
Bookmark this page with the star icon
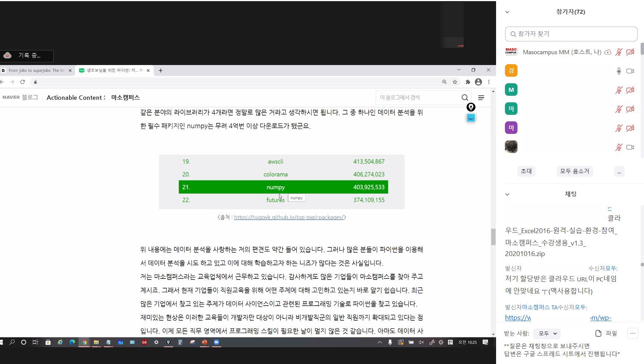(455, 82)
